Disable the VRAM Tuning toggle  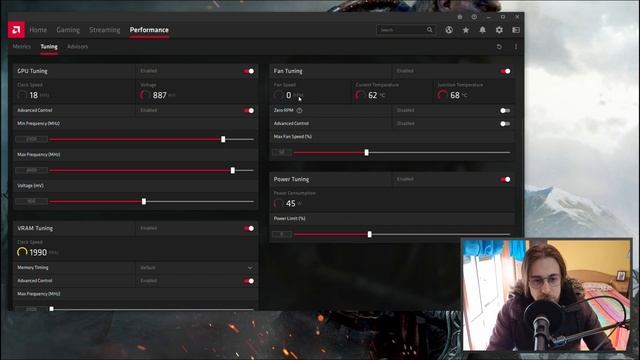click(x=249, y=228)
